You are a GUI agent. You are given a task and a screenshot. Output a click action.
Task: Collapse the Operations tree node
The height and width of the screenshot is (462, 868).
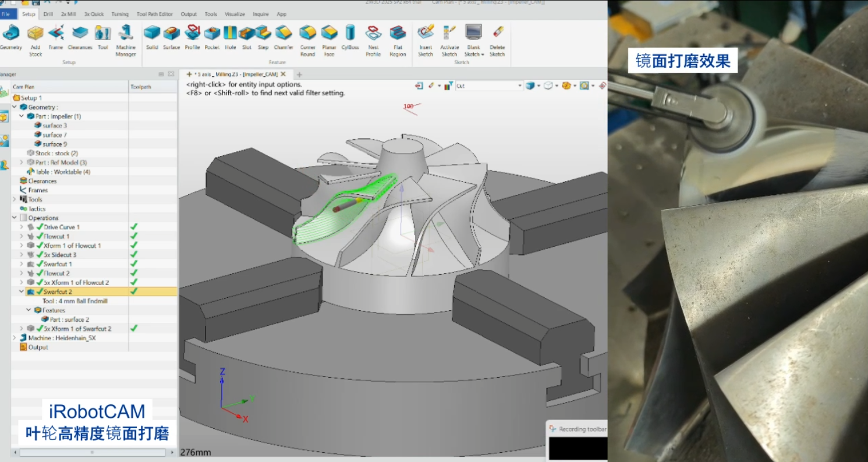coord(15,218)
